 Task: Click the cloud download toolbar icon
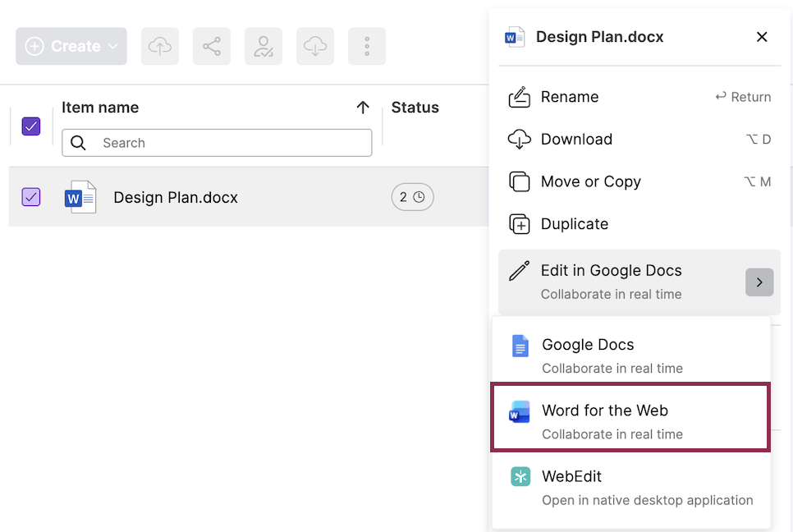point(315,46)
